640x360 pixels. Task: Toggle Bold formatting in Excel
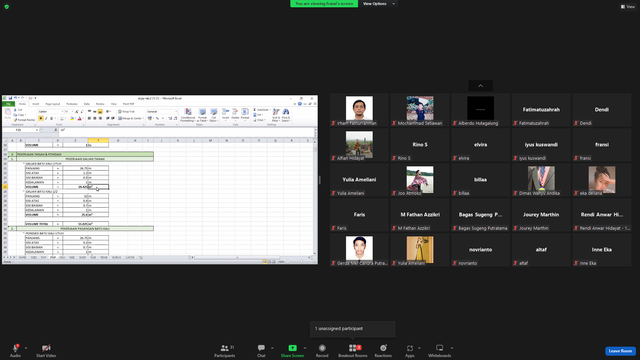41,118
